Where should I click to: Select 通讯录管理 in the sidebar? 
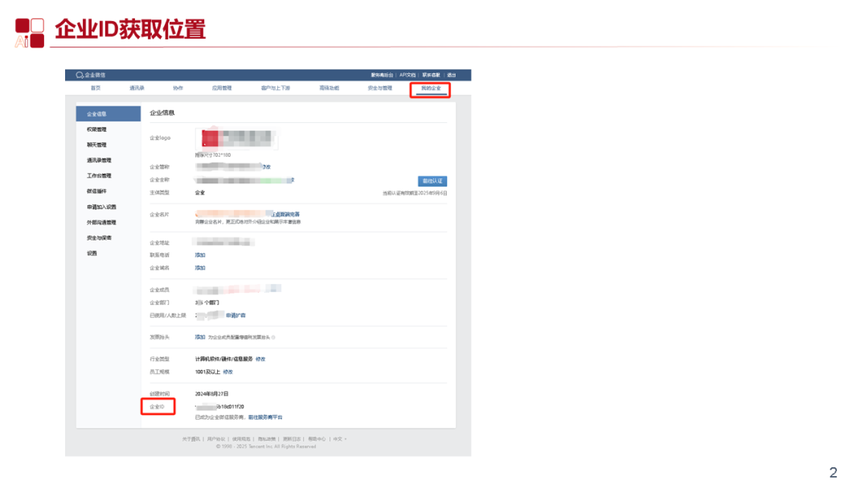[99, 161]
